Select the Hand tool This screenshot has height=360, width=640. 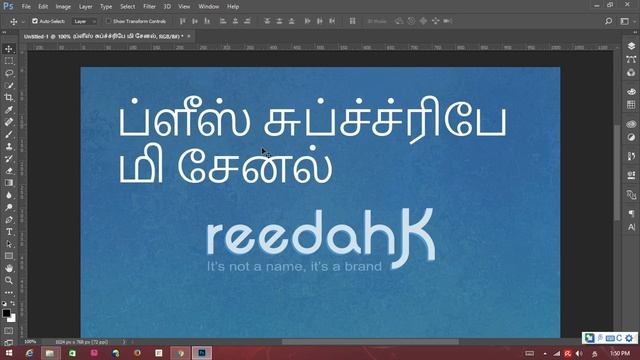pyautogui.click(x=9, y=268)
